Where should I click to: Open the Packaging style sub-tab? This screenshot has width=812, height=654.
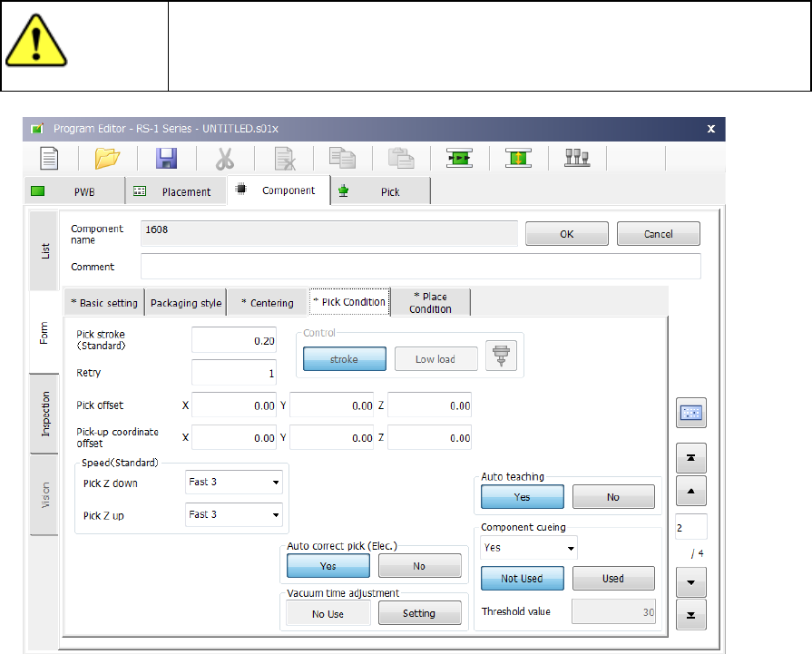click(x=186, y=303)
